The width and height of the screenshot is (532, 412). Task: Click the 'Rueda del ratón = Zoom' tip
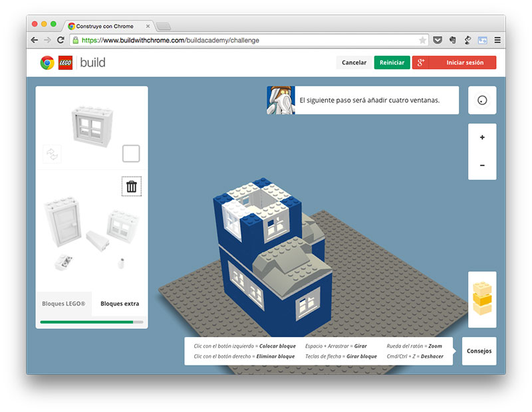point(414,346)
